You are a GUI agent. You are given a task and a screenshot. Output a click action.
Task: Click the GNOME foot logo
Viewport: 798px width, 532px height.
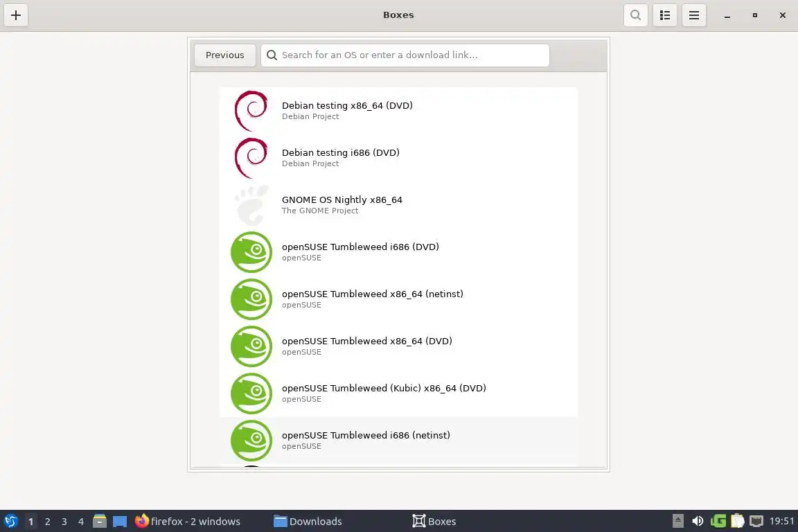pos(251,205)
